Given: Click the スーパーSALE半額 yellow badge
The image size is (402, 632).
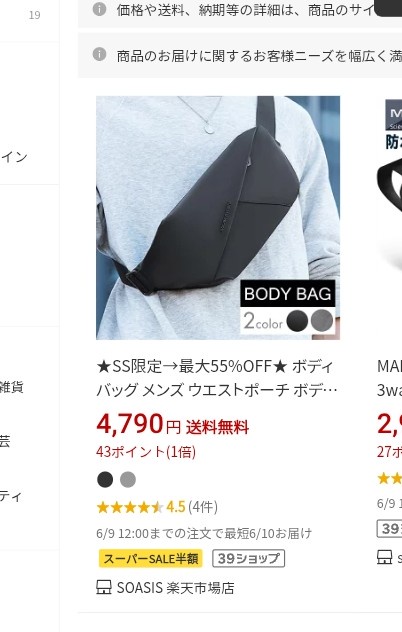Looking at the screenshot, I should (150, 559).
